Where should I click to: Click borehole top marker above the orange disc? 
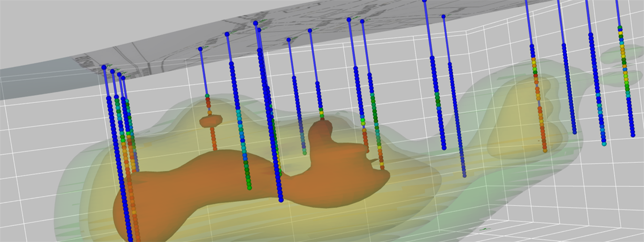(200, 49)
